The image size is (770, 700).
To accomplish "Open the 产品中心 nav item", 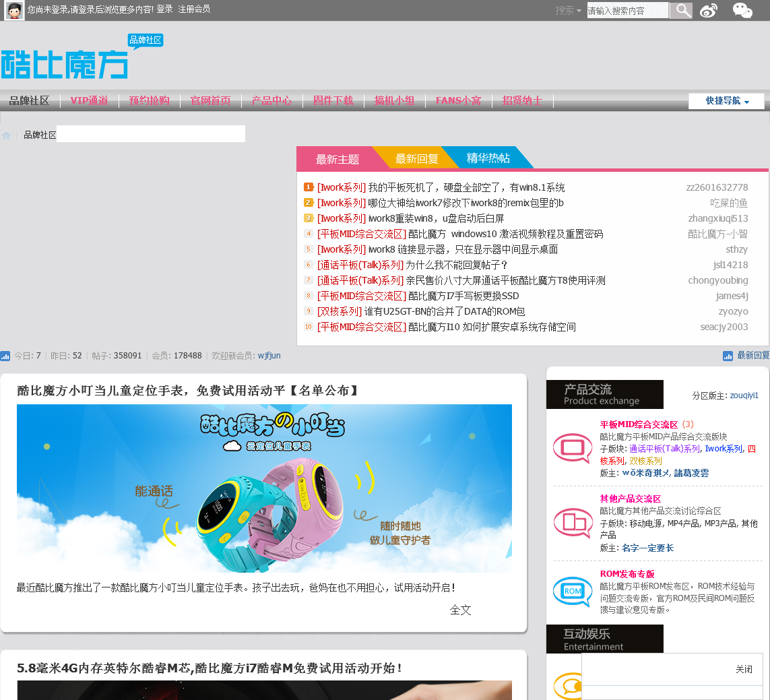I will [x=271, y=100].
